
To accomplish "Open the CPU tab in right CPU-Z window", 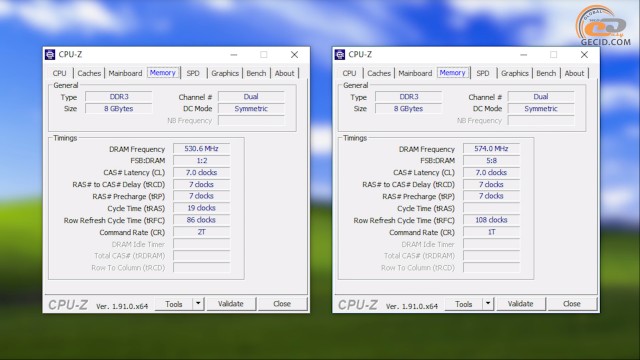I will [x=349, y=73].
